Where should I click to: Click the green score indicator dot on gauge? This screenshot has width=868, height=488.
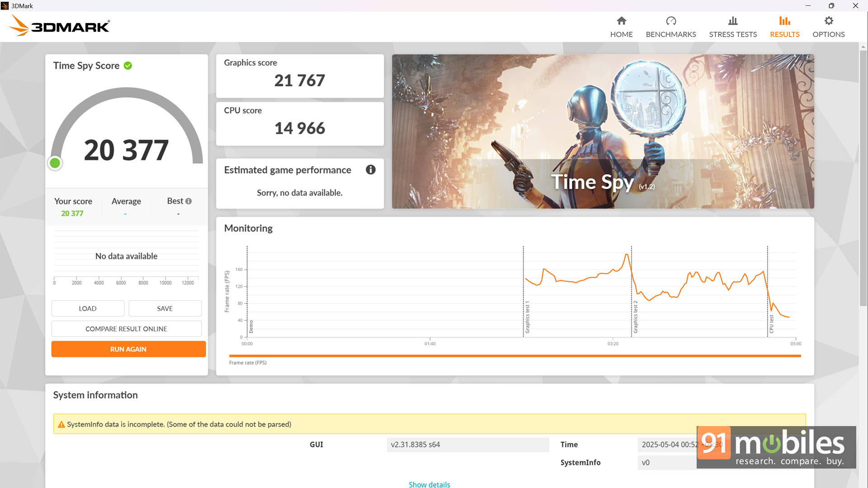[x=55, y=163]
